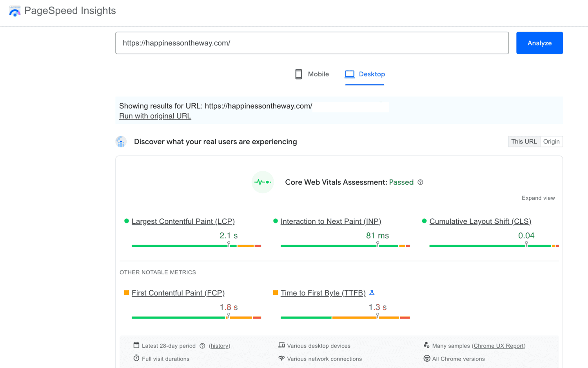Click the devices icon beside Various desktop devices
This screenshot has height=368, width=588.
pos(281,345)
